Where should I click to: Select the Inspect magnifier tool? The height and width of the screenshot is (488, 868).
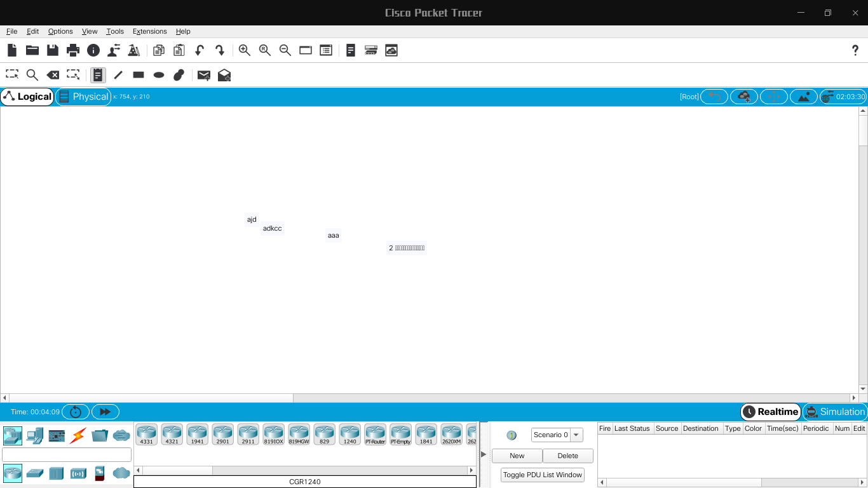tap(32, 74)
